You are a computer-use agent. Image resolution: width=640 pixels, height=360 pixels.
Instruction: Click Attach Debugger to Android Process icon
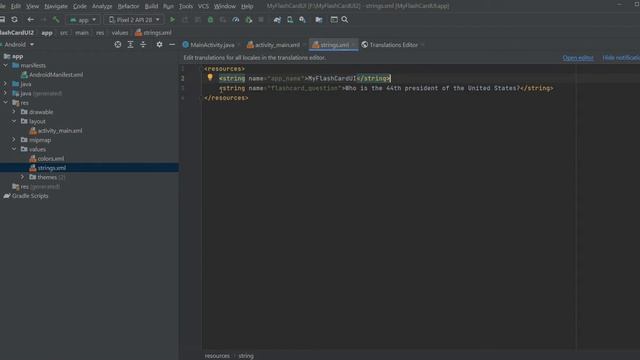pos(249,20)
